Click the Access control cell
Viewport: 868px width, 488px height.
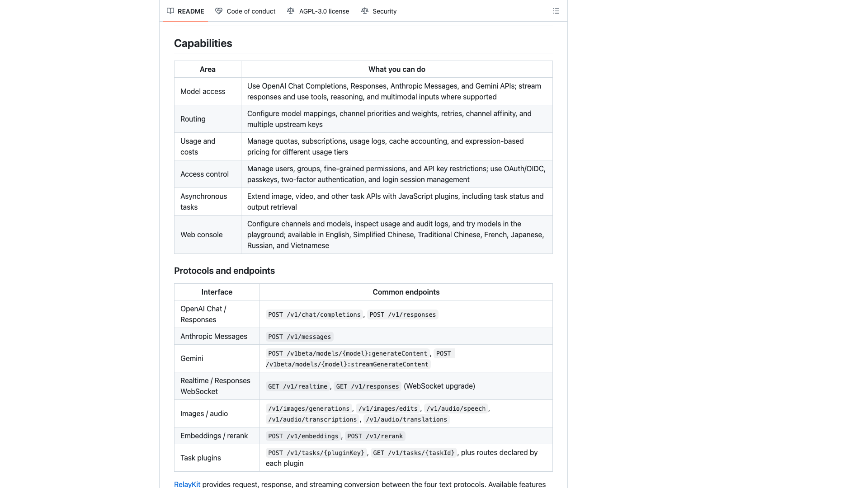pyautogui.click(x=208, y=174)
